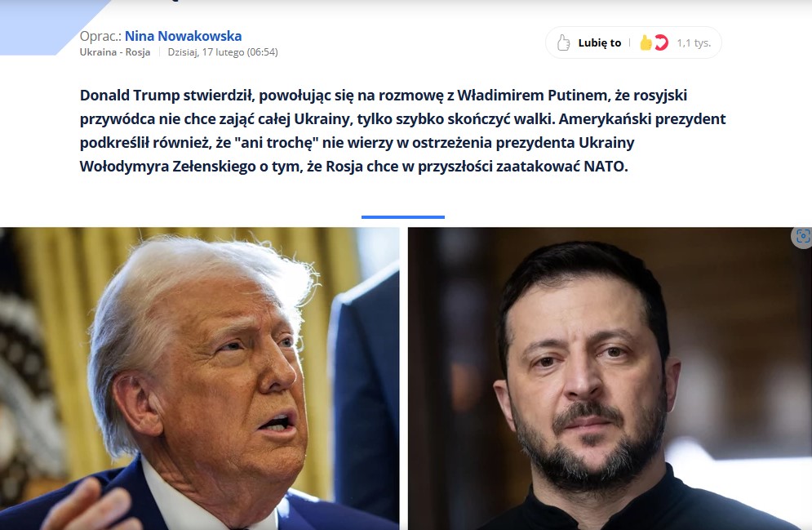
Task: Open the "1,1 tys." reactions count
Action: (694, 43)
